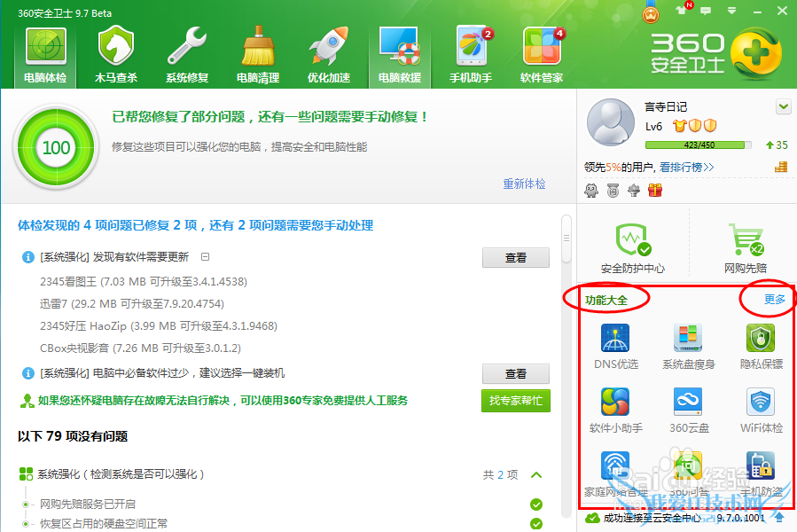797x532 pixels.
Task: Click info icon beside 必备软件过少
Action: click(x=28, y=373)
